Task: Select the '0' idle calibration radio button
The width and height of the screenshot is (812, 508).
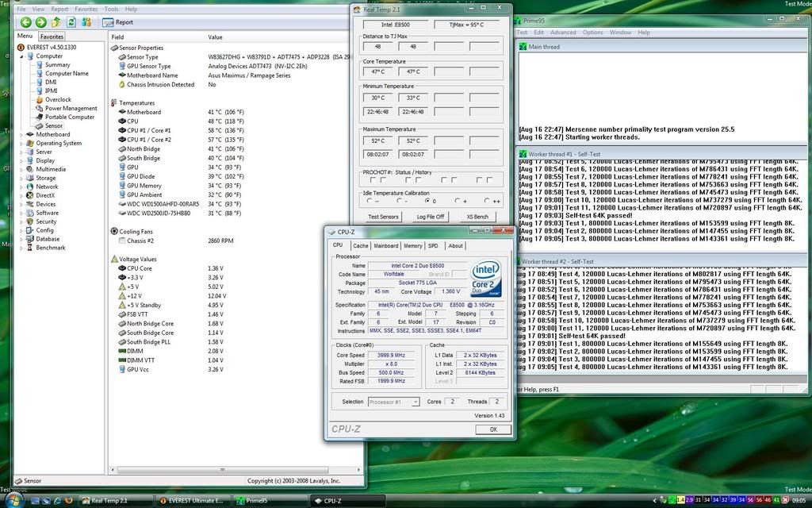Action: pyautogui.click(x=427, y=201)
